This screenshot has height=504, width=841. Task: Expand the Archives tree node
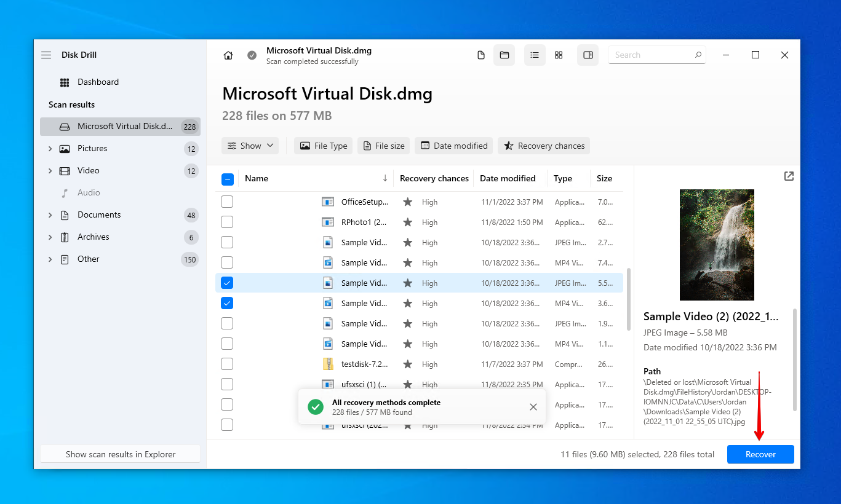click(x=50, y=237)
